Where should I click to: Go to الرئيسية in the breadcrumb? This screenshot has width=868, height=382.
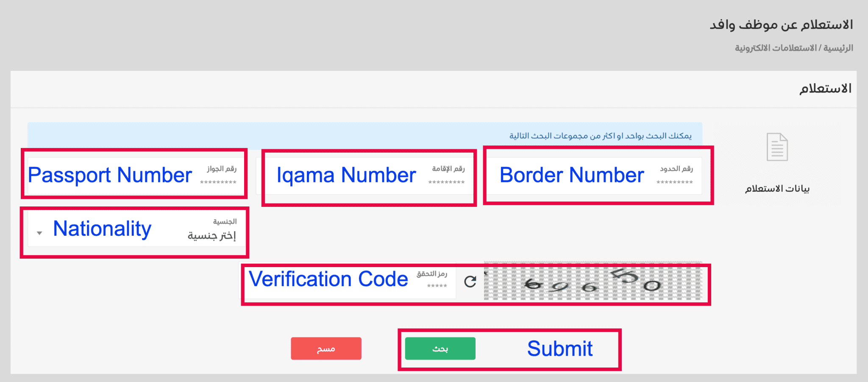tap(838, 48)
